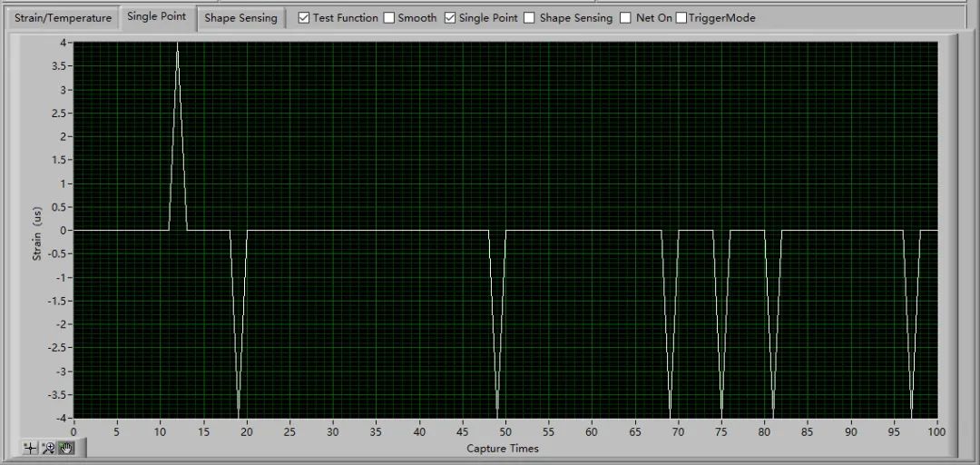Click the Capture Times x-axis label
The height and width of the screenshot is (465, 980).
502,449
